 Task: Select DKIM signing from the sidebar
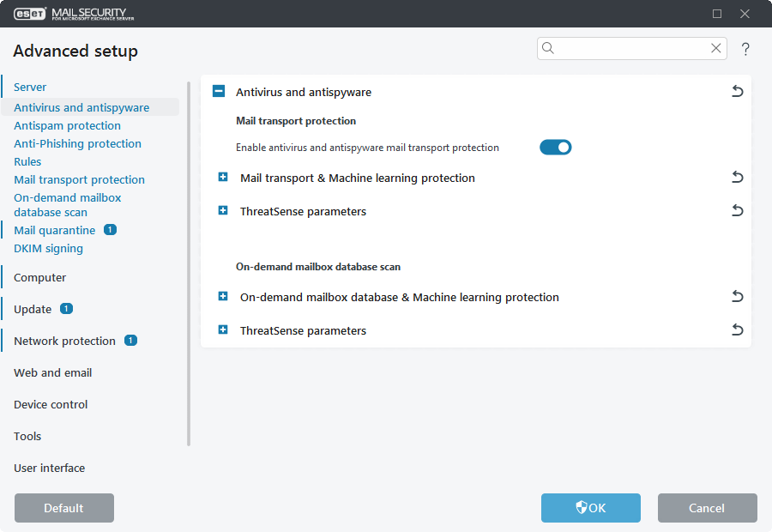48,248
